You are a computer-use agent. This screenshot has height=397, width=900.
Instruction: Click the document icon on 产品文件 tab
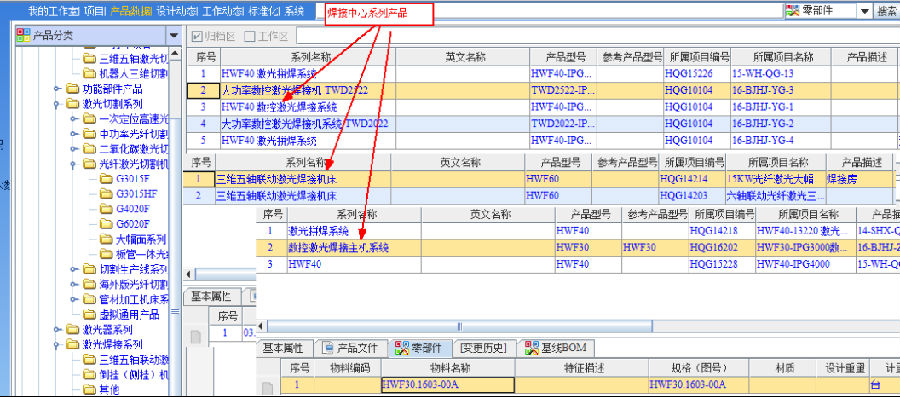coord(328,348)
